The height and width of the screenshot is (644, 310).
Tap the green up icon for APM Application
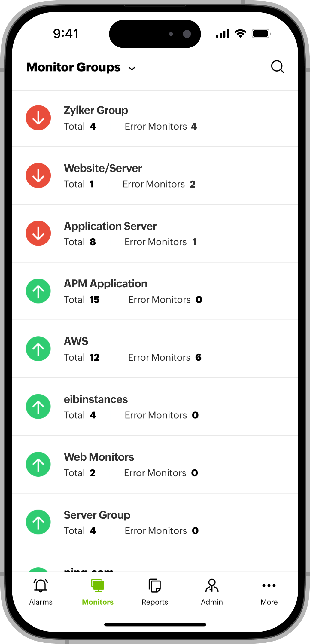click(x=38, y=291)
